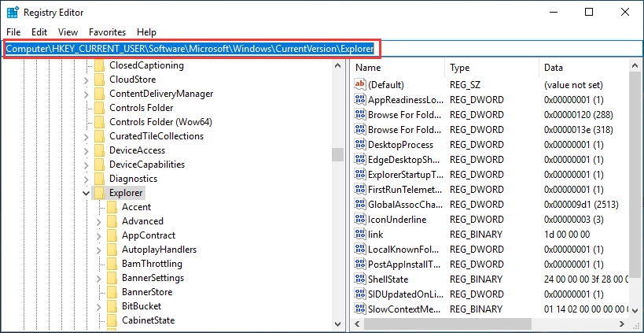Click the data value 0x0000013e (318)
This screenshot has width=644, height=333.
(578, 130)
